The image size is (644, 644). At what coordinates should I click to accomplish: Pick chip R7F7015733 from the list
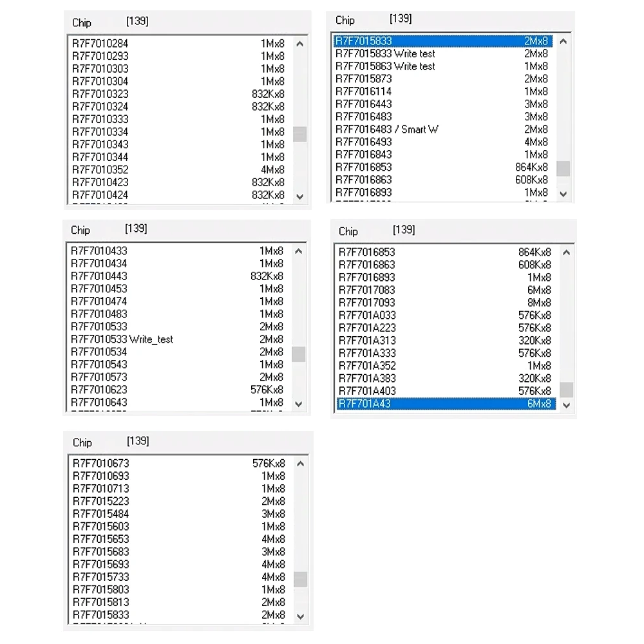[100, 577]
